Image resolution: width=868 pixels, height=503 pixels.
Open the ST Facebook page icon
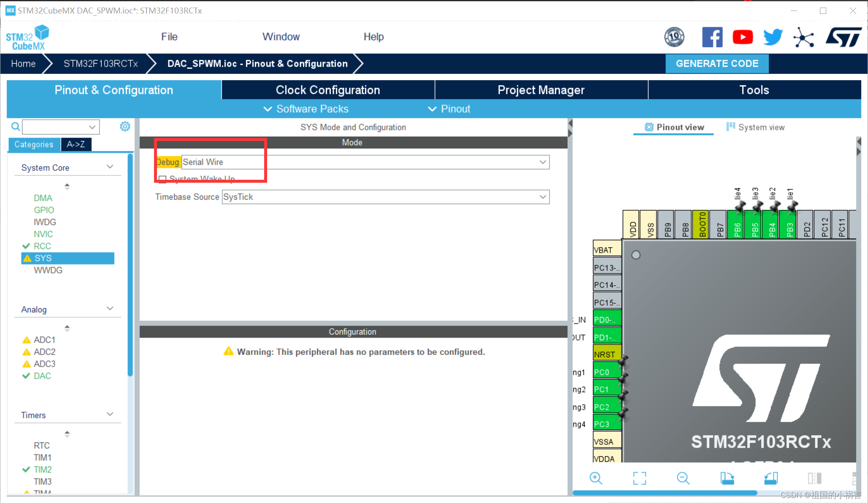tap(712, 37)
